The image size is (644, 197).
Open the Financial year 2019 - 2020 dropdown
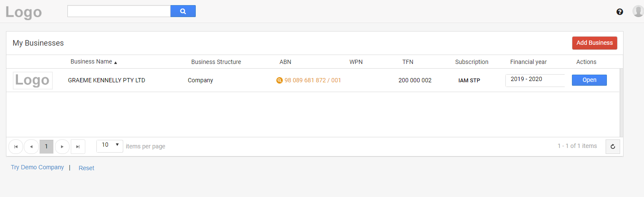click(535, 80)
